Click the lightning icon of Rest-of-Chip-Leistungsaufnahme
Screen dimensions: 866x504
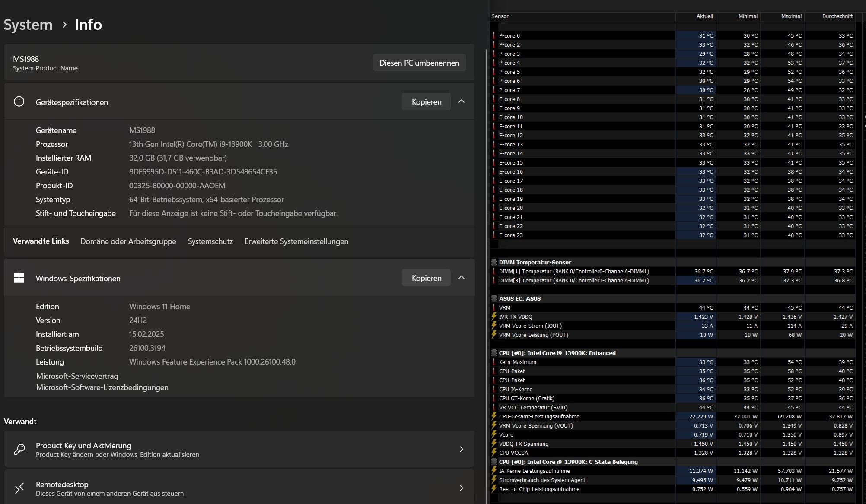494,489
